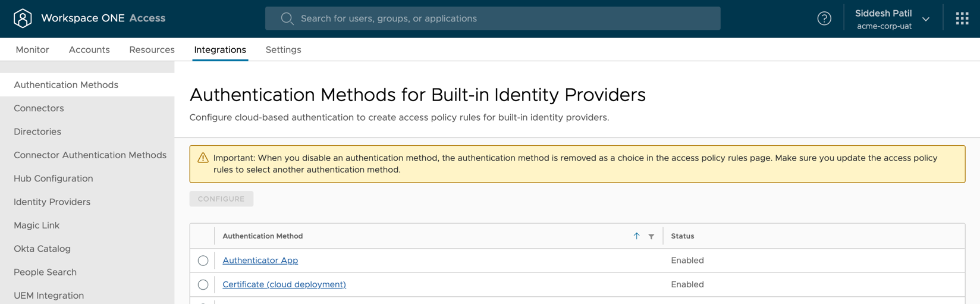The image size is (980, 304).
Task: Open the Authenticator App link
Action: click(x=260, y=261)
